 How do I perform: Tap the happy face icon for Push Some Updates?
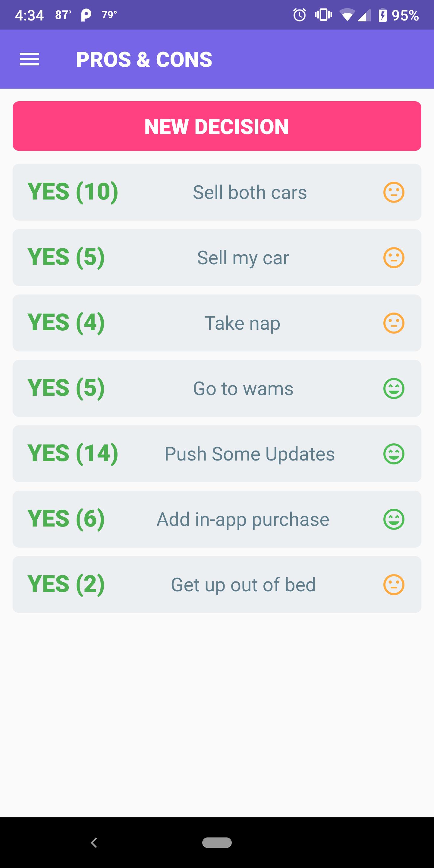[394, 454]
